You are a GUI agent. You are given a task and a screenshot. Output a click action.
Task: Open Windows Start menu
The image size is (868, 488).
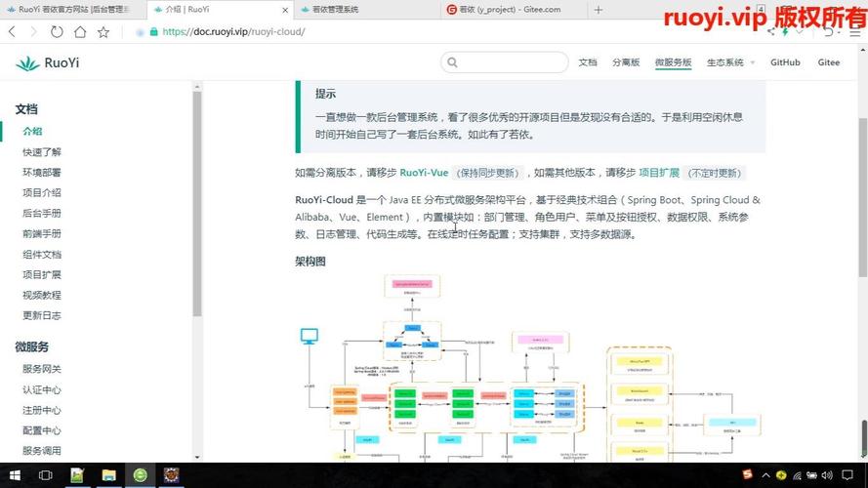pyautogui.click(x=15, y=475)
